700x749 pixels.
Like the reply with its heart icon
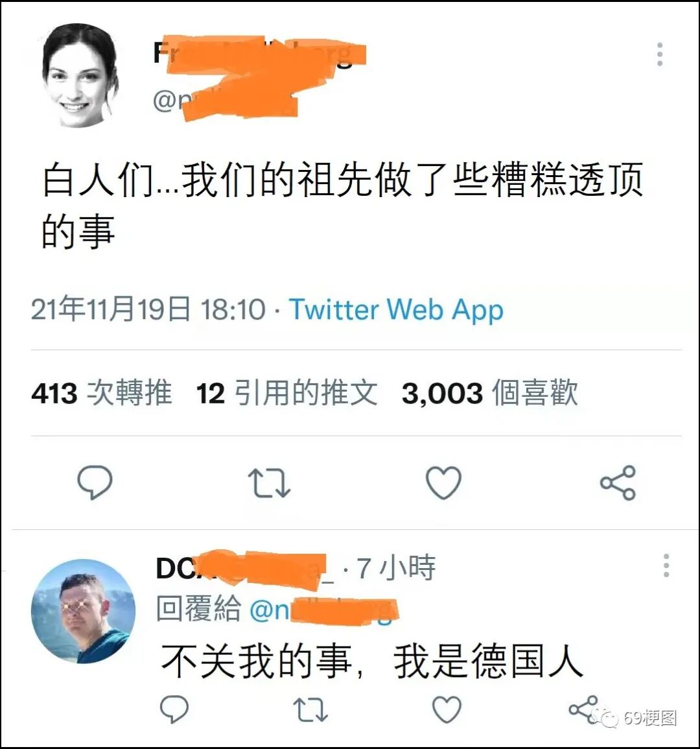click(x=447, y=709)
